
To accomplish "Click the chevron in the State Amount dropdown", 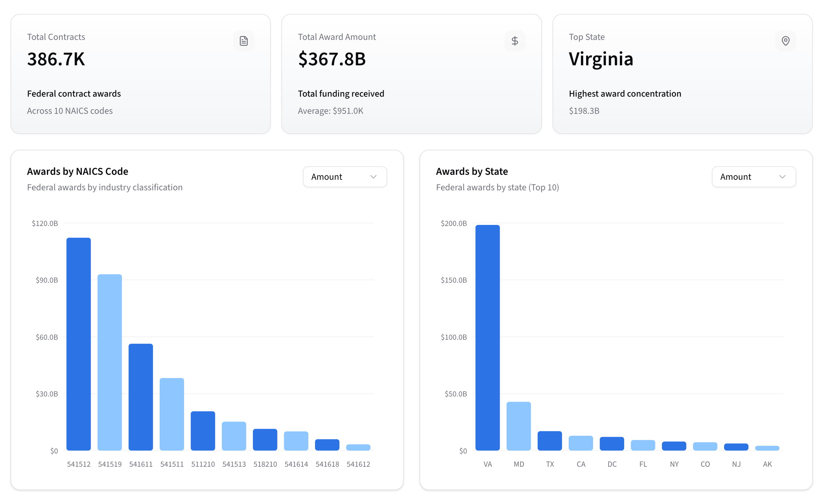I will [x=782, y=176].
